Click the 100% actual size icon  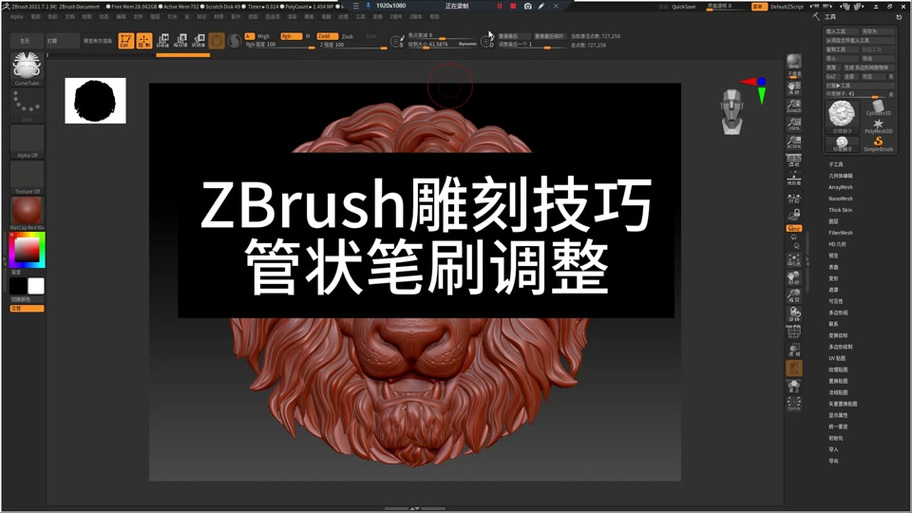tap(794, 123)
